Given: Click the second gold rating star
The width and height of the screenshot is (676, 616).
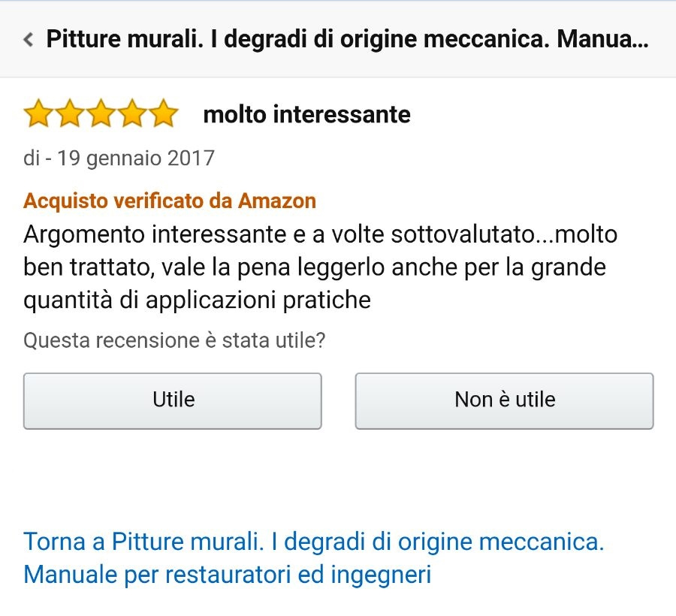Looking at the screenshot, I should click(70, 113).
